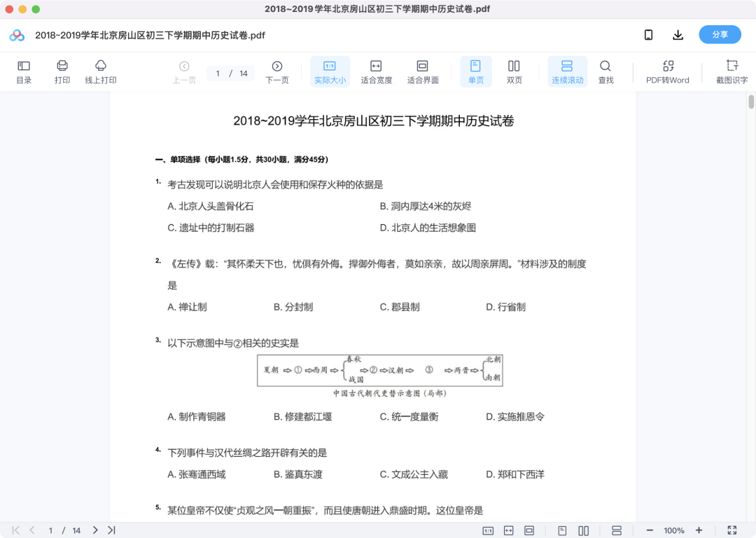
Task: Click double page icon in bottom bar
Action: [x=583, y=531]
